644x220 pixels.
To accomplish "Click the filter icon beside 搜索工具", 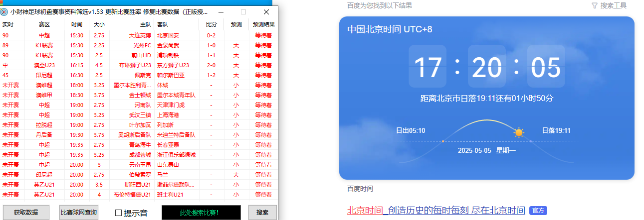I will click(x=594, y=5).
